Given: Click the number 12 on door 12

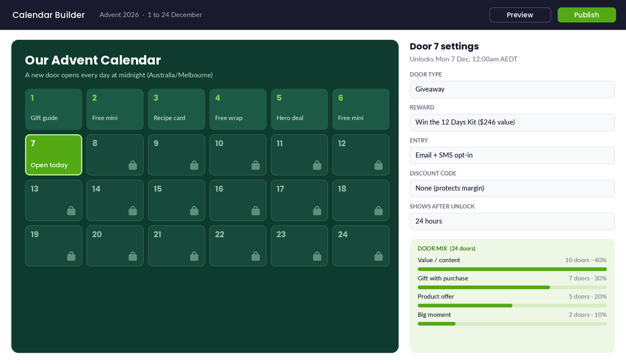Looking at the screenshot, I should [342, 143].
